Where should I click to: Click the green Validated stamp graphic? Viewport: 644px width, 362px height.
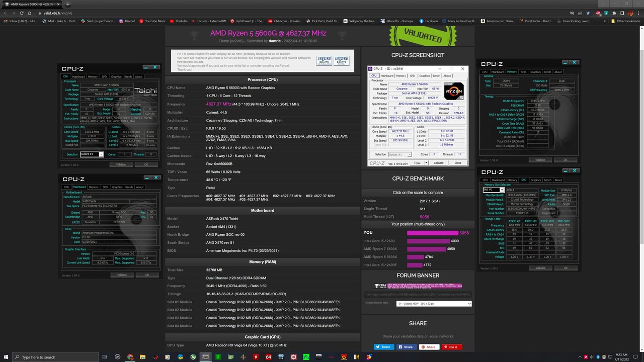pyautogui.click(x=424, y=36)
